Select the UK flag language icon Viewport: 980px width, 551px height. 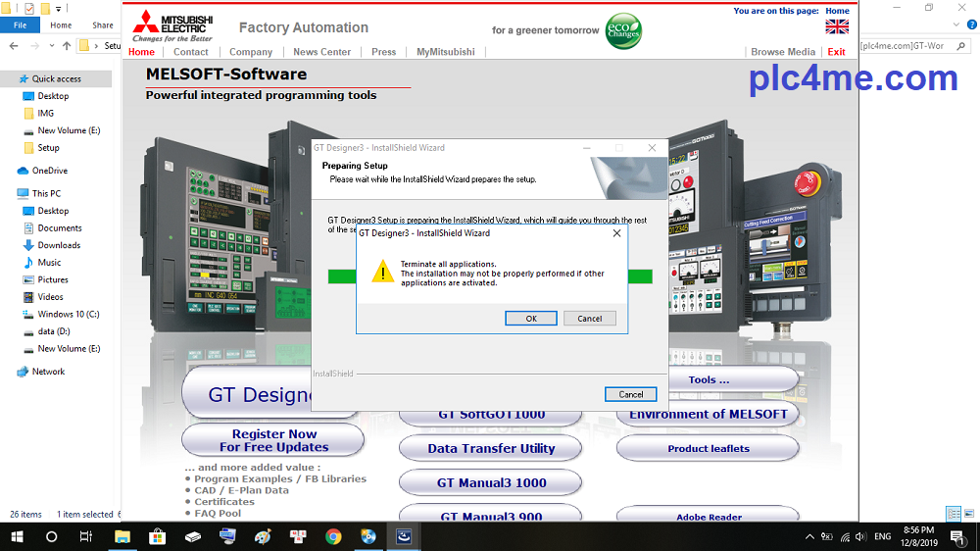(837, 26)
